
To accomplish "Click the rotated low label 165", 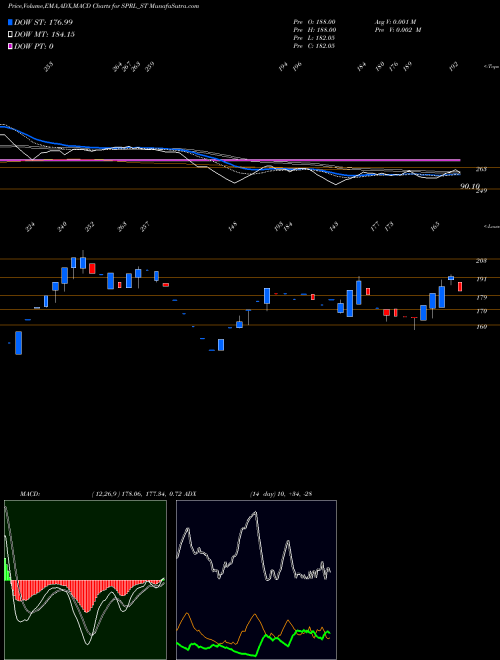I will click(435, 227).
